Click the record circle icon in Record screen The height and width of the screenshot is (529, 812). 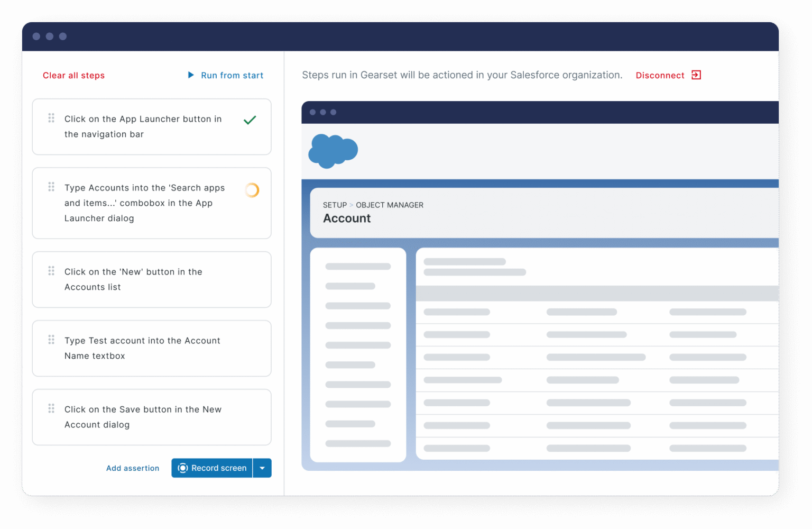click(183, 468)
